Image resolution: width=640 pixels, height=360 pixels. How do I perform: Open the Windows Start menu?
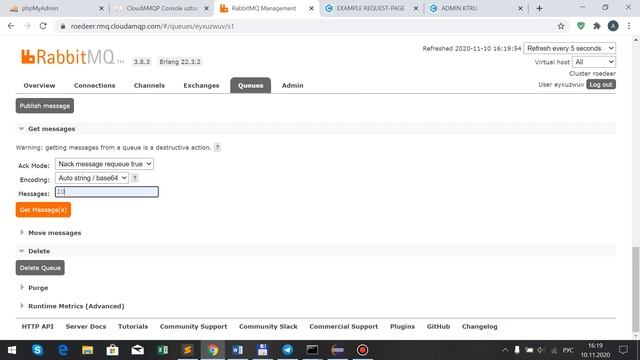tap(12, 350)
